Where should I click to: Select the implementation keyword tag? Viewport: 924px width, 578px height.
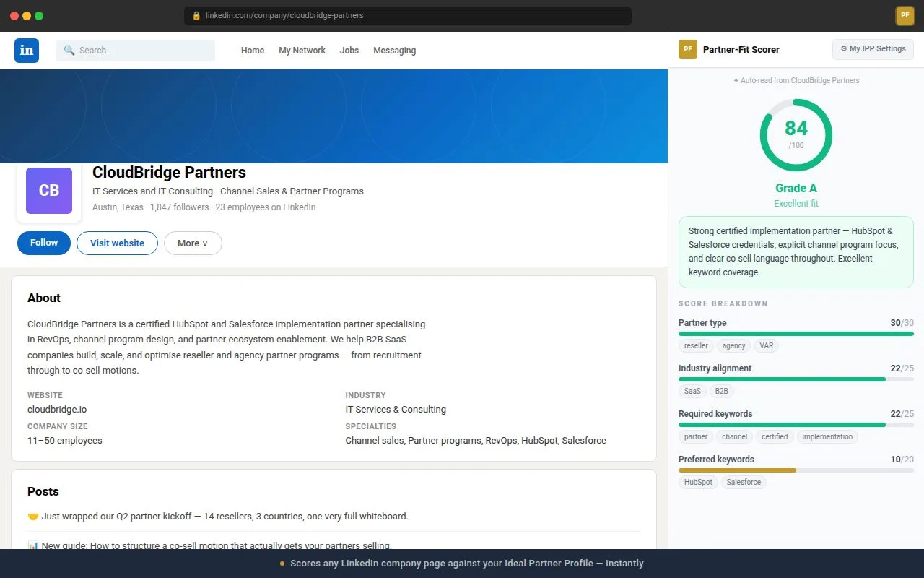[827, 436]
